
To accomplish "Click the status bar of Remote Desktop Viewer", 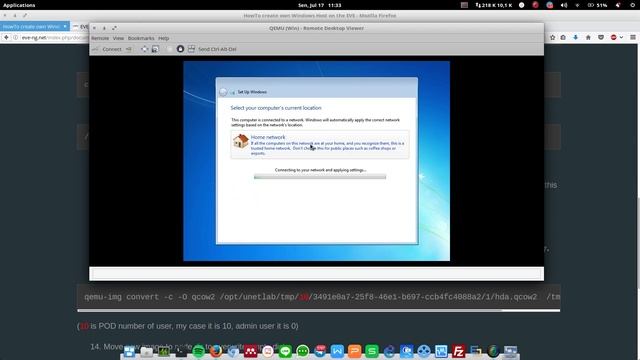I will pos(316,274).
